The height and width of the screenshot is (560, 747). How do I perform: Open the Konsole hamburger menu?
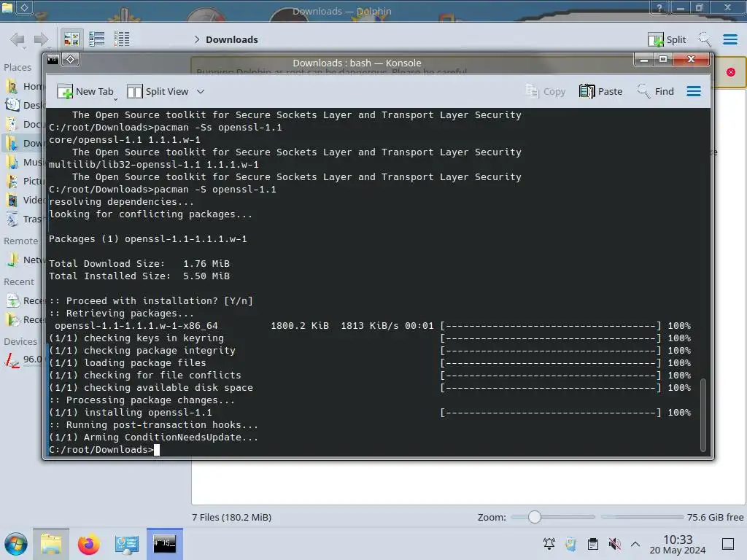tap(694, 91)
